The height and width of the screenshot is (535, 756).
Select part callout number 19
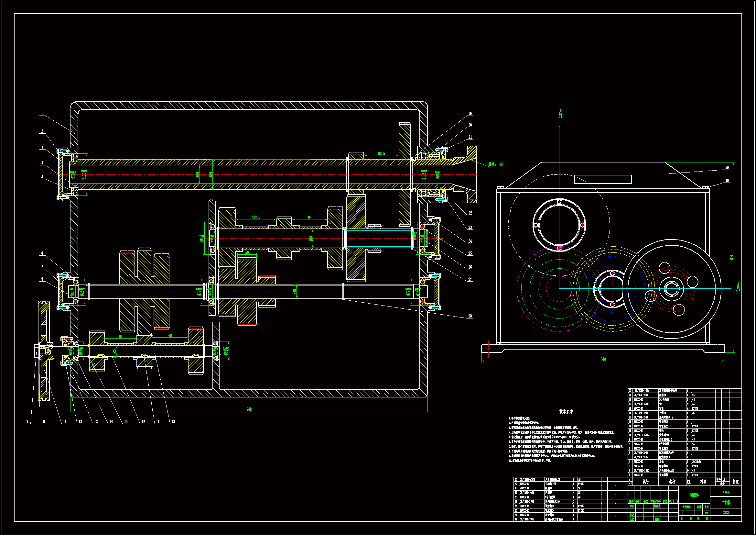point(470,114)
